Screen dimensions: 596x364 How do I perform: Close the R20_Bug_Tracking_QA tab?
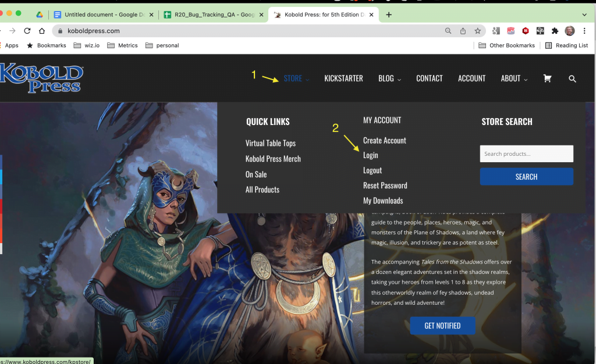click(261, 15)
